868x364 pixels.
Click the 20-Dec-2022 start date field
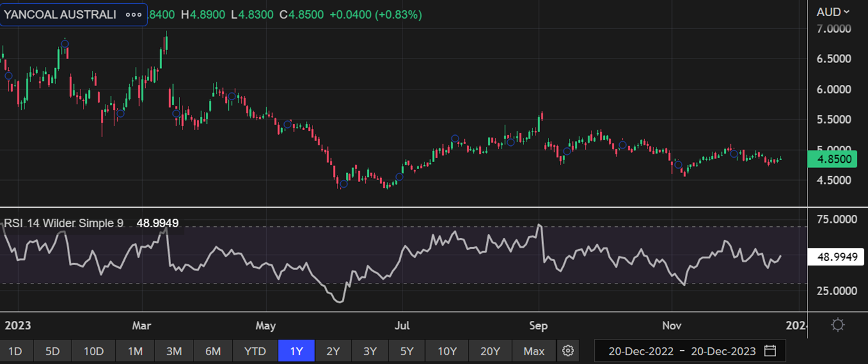click(x=641, y=351)
